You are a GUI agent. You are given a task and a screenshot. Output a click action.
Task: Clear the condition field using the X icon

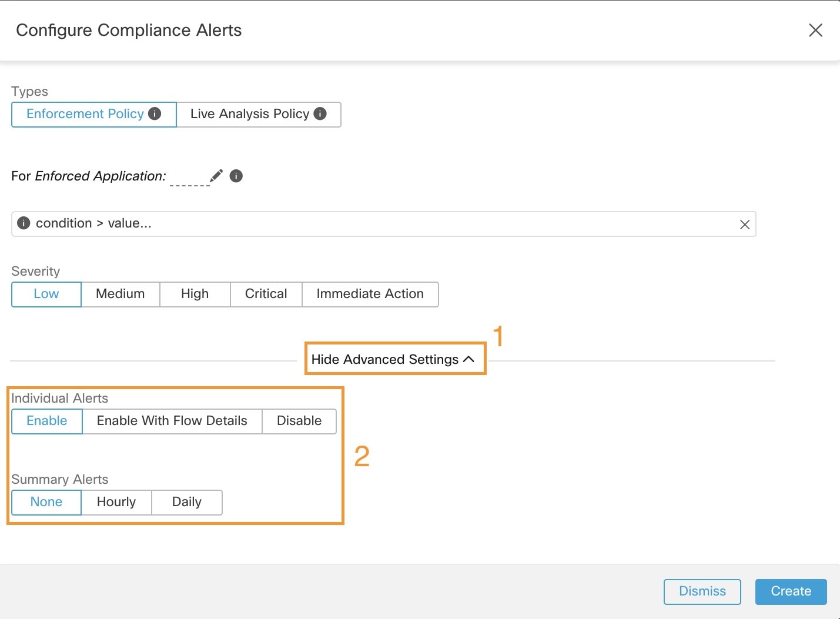[744, 224]
